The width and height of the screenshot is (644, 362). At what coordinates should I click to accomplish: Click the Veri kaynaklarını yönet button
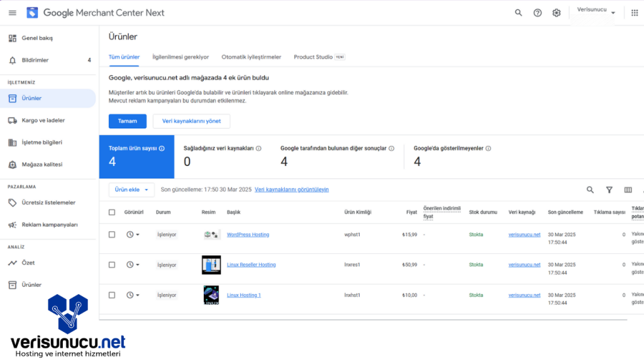click(x=191, y=121)
